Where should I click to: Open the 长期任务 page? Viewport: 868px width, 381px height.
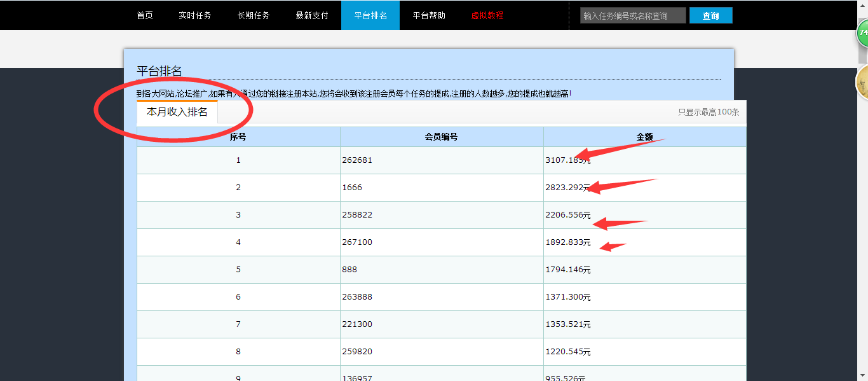(x=254, y=15)
